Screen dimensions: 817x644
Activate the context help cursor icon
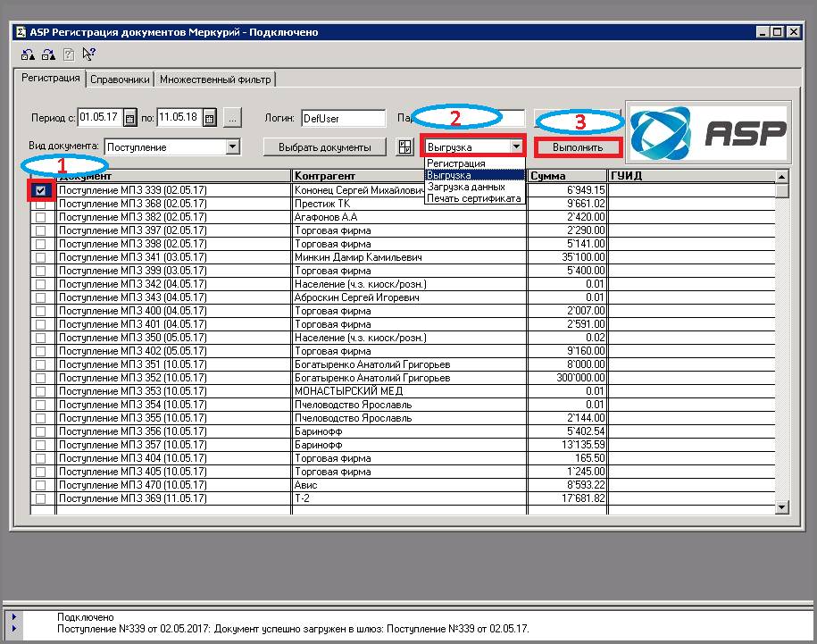tap(89, 54)
